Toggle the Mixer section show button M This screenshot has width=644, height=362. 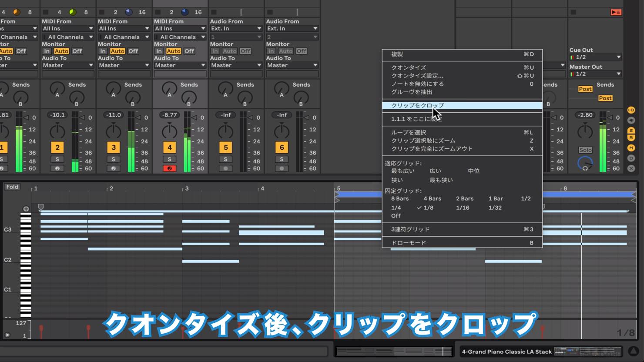[x=631, y=148]
